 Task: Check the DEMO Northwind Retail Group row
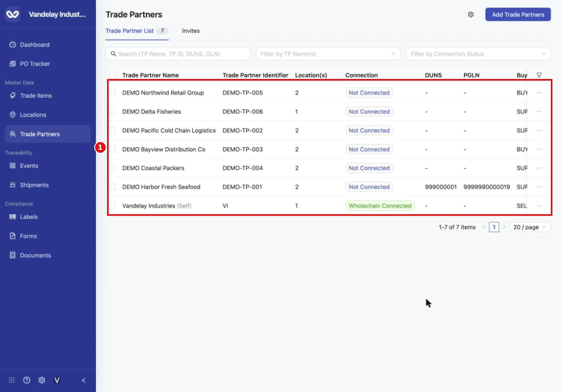coord(112,93)
